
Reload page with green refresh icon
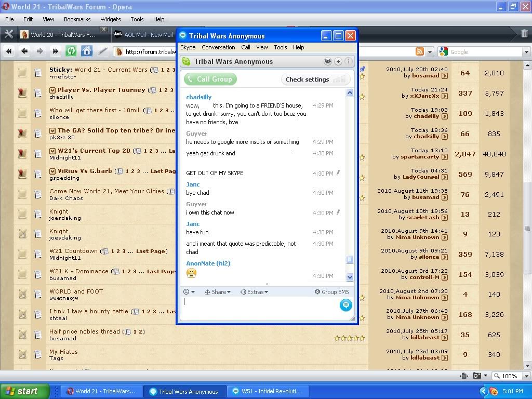click(71, 51)
